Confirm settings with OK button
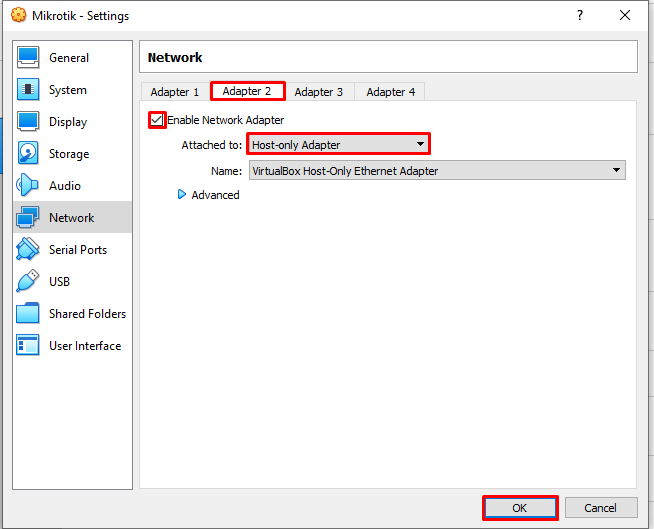This screenshot has width=654, height=529. (x=520, y=508)
